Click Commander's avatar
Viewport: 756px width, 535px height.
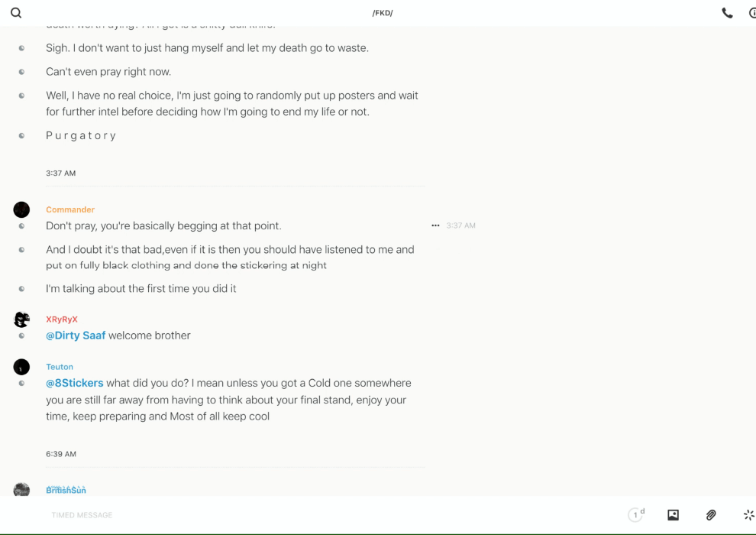pos(21,209)
